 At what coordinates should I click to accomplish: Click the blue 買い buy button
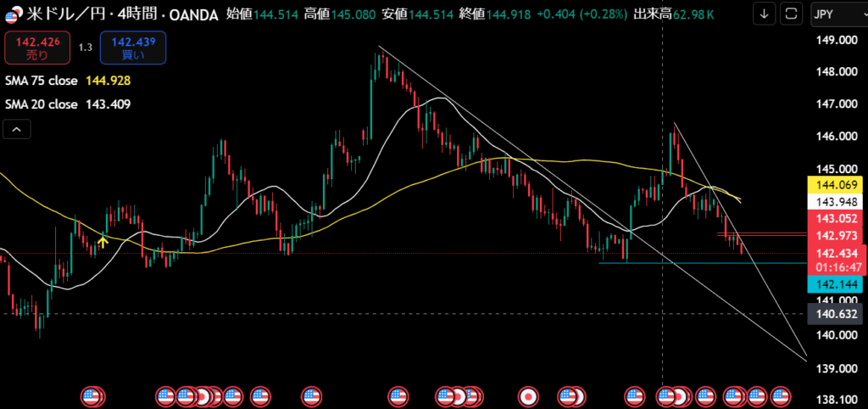click(x=133, y=48)
